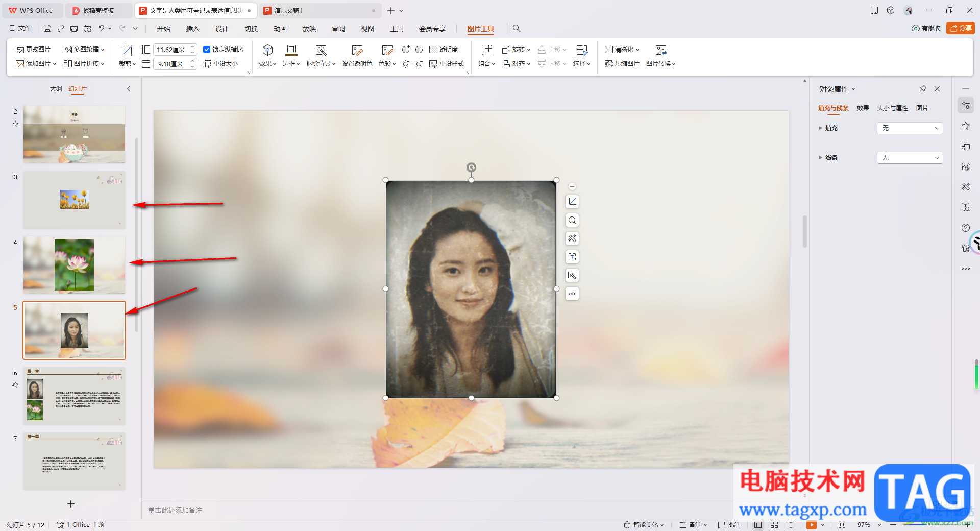Open the 清晰化 dropdown

click(622, 50)
